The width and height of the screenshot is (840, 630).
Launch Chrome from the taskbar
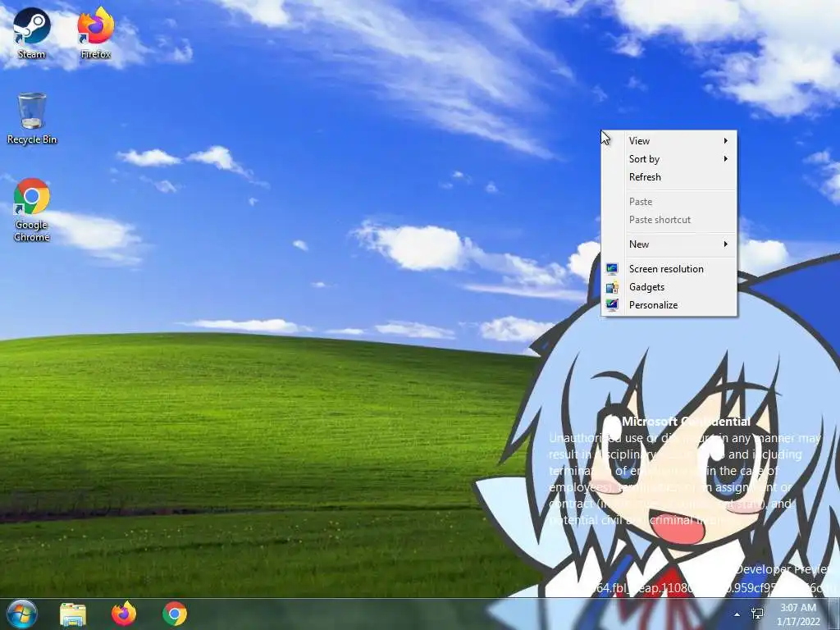pos(175,614)
